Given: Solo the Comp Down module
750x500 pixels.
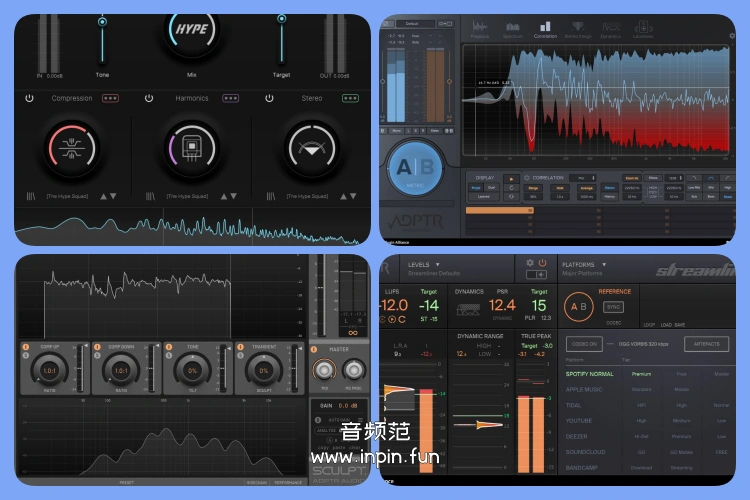Looking at the screenshot, I should 97,356.
